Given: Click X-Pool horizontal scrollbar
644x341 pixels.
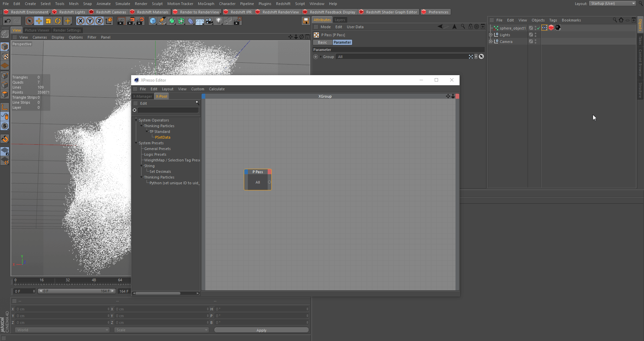Looking at the screenshot, I should 158,293.
